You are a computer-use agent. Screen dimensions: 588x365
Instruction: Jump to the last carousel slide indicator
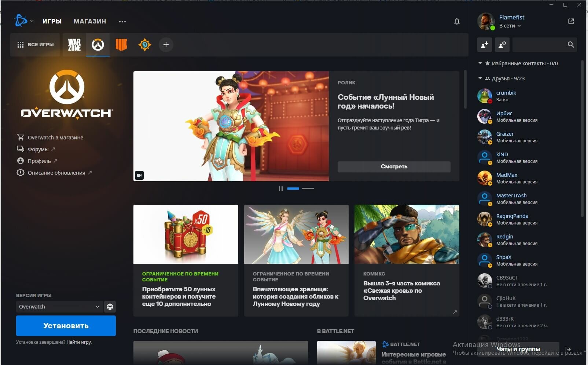click(x=308, y=189)
